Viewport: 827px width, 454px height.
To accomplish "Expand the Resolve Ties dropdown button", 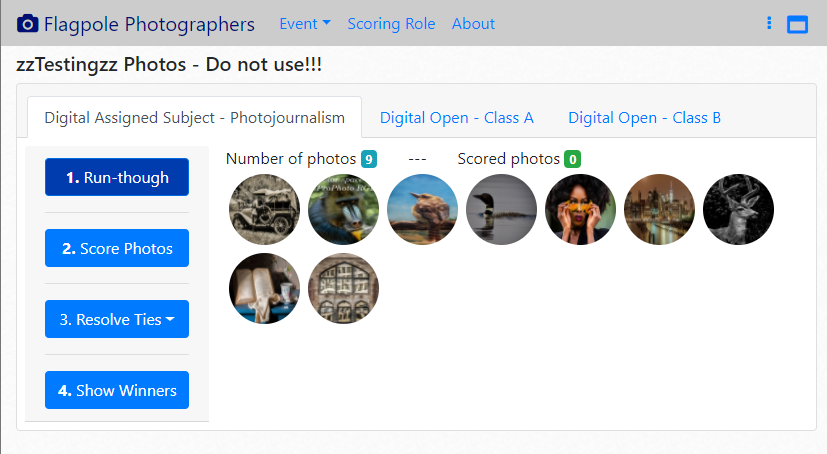I will click(x=117, y=319).
